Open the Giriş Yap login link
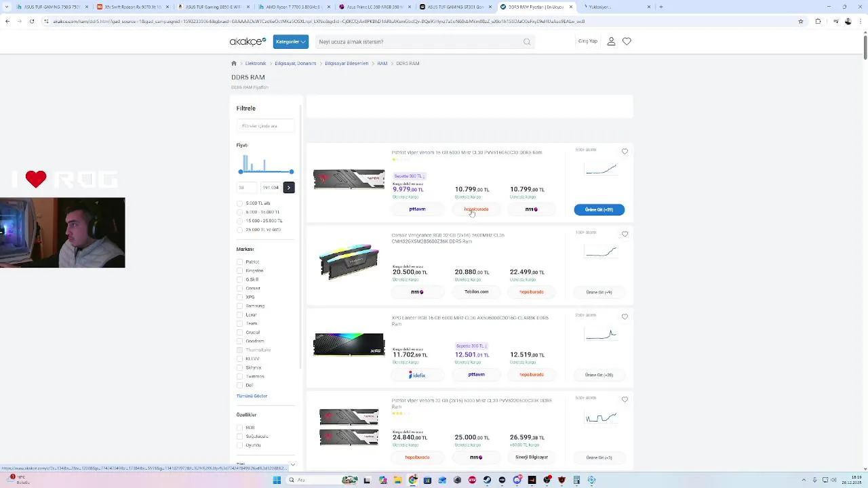The width and height of the screenshot is (868, 488). point(587,41)
